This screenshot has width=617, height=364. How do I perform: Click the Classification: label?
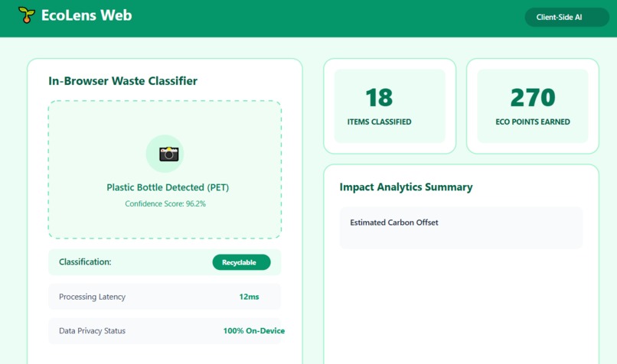[x=85, y=262]
